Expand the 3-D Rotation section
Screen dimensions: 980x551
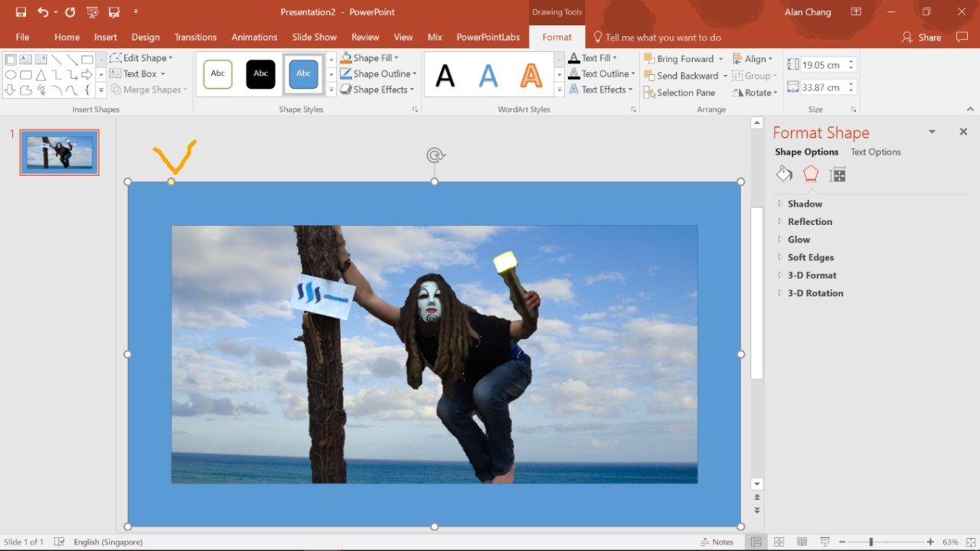pos(815,293)
